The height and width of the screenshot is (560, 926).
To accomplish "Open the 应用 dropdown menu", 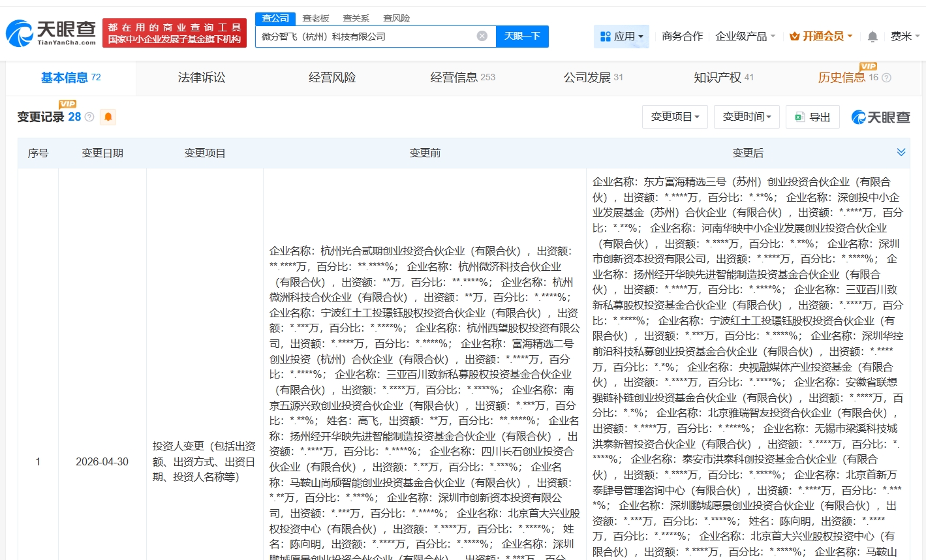I will coord(621,37).
